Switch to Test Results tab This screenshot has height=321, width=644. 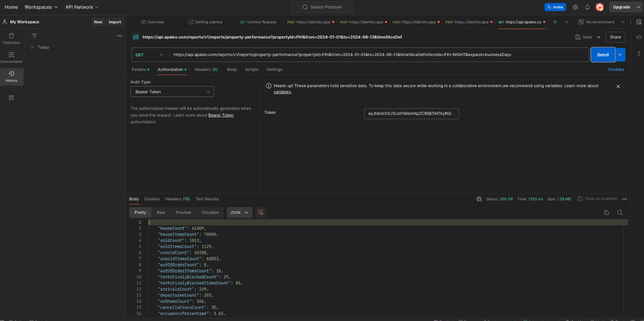click(207, 199)
